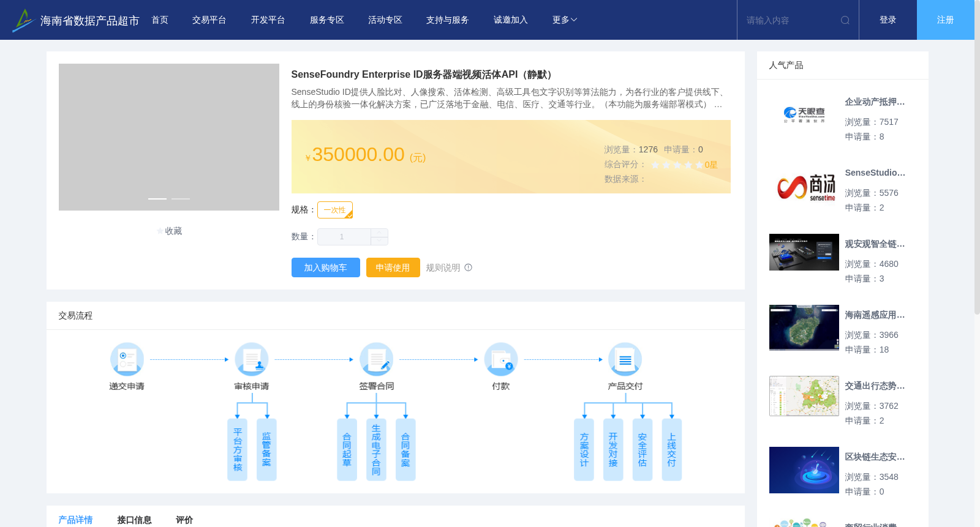Click the main product image placeholder
This screenshot has height=527, width=980.
point(169,137)
